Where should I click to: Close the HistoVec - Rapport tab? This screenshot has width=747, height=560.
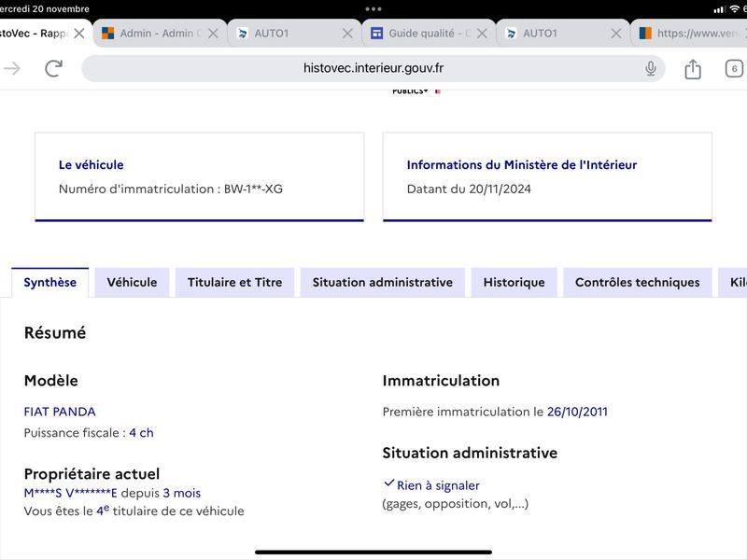79,34
